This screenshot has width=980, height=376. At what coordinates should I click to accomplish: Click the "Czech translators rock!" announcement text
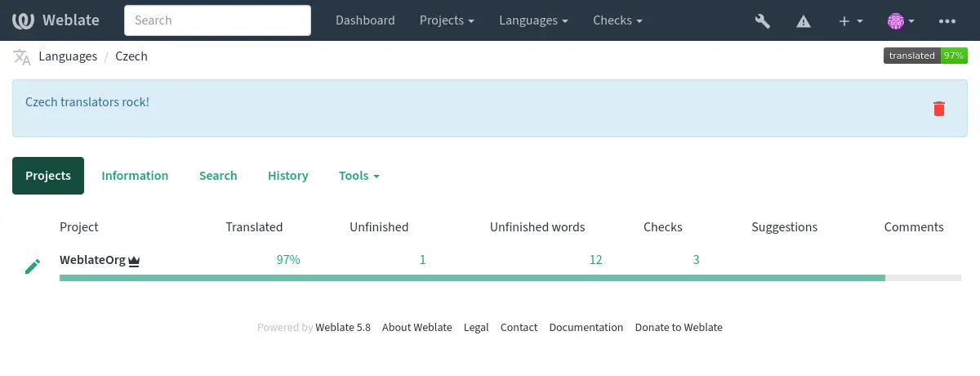[87, 102]
